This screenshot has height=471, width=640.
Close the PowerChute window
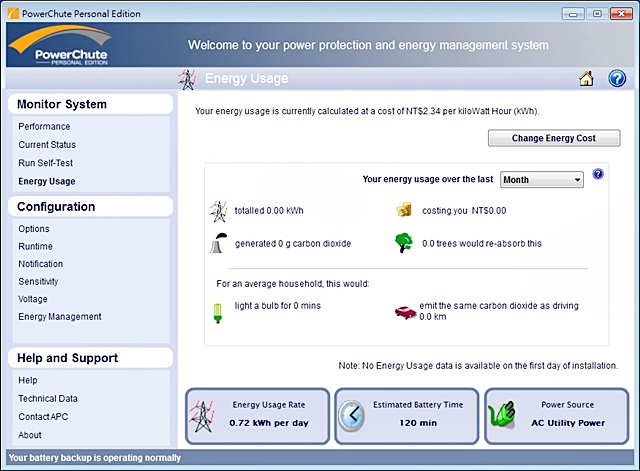[621, 14]
